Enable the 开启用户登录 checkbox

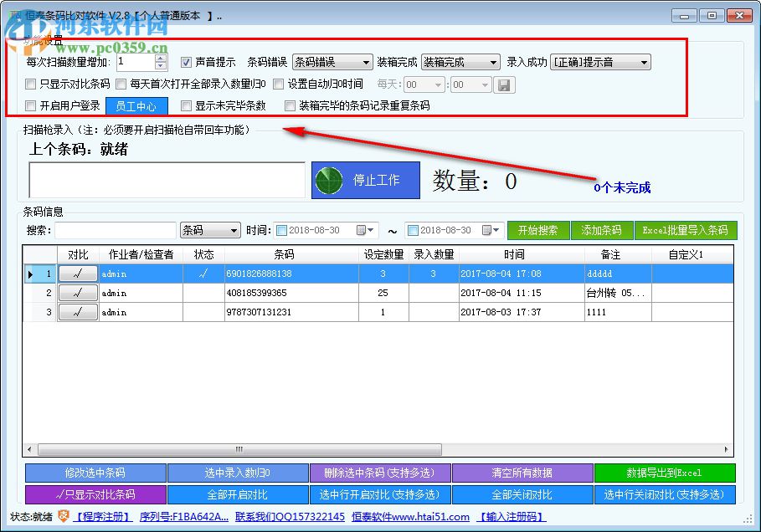point(31,106)
